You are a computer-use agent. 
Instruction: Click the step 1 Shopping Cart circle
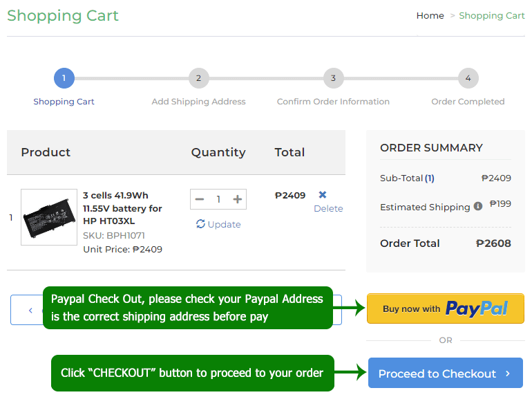pos(64,78)
